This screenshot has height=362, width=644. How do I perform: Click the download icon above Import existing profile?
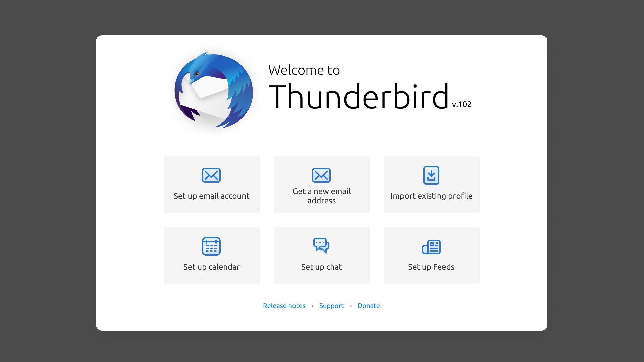point(431,175)
